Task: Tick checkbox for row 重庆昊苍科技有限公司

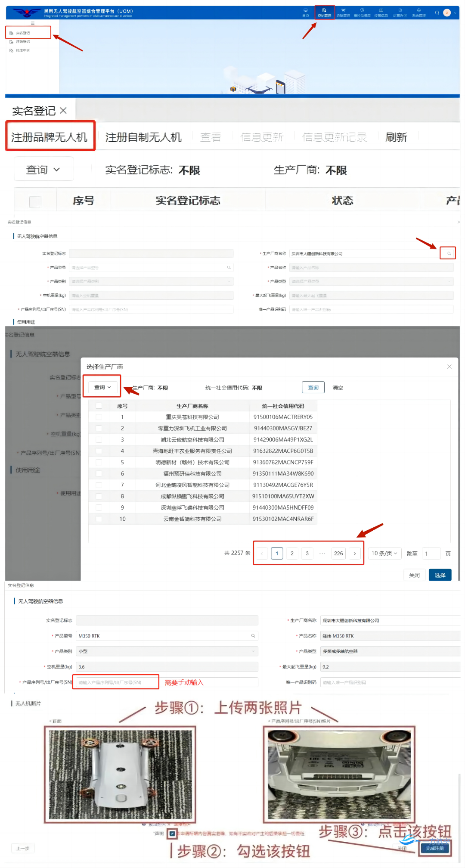Action: (99, 417)
